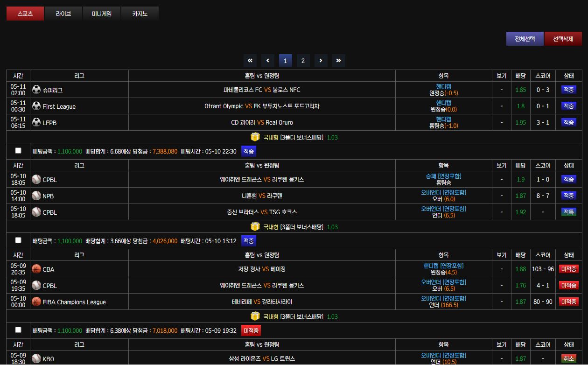Click baseball icon for KBO row

click(x=36, y=358)
